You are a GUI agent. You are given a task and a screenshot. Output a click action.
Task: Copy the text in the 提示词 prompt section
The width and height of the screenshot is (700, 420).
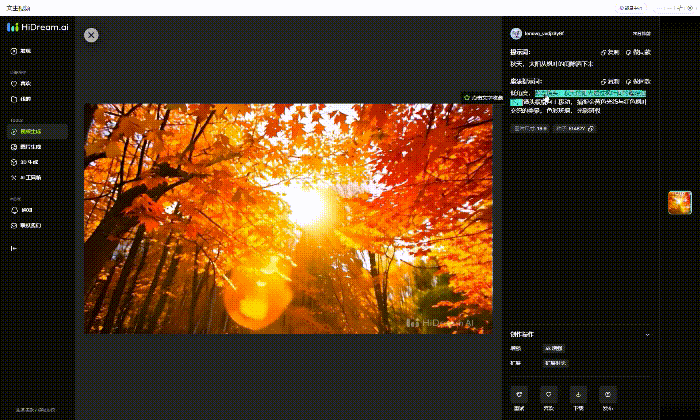608,52
